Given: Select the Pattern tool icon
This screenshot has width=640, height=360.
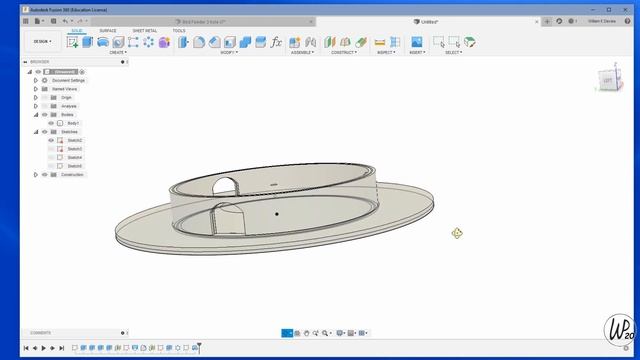Looking at the screenshot, I should click(x=149, y=42).
